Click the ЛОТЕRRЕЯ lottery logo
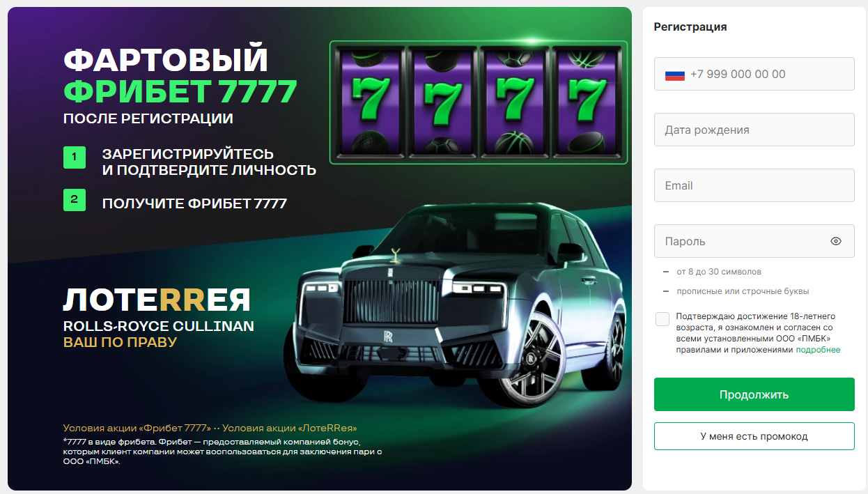 pos(157,300)
